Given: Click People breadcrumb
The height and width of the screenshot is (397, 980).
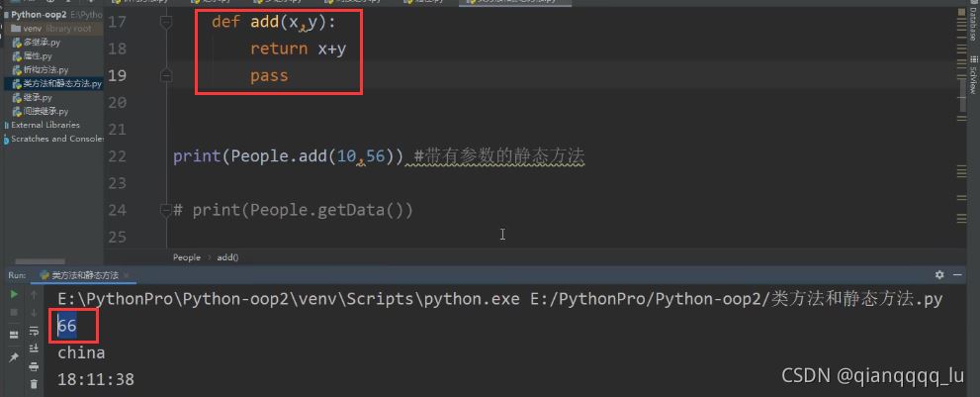Looking at the screenshot, I should (187, 257).
